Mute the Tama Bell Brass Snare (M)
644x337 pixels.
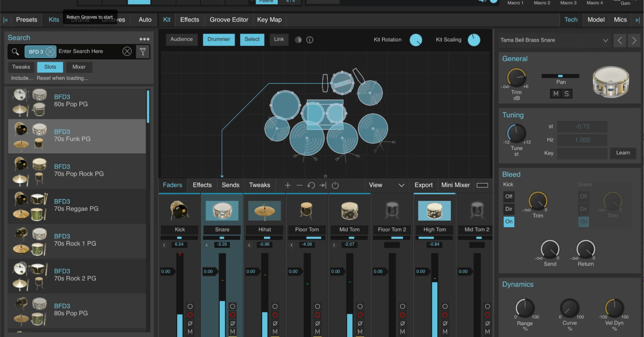(x=556, y=94)
